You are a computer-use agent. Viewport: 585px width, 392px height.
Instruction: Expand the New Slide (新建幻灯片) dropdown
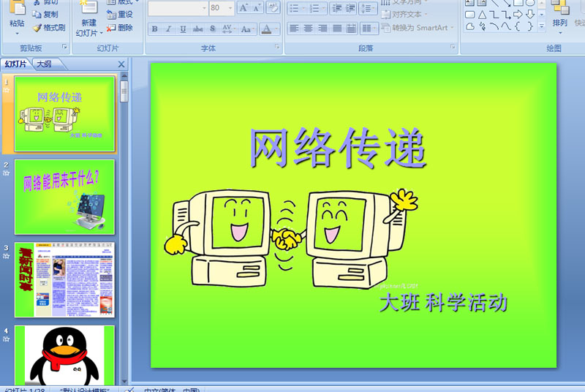pyautogui.click(x=88, y=33)
